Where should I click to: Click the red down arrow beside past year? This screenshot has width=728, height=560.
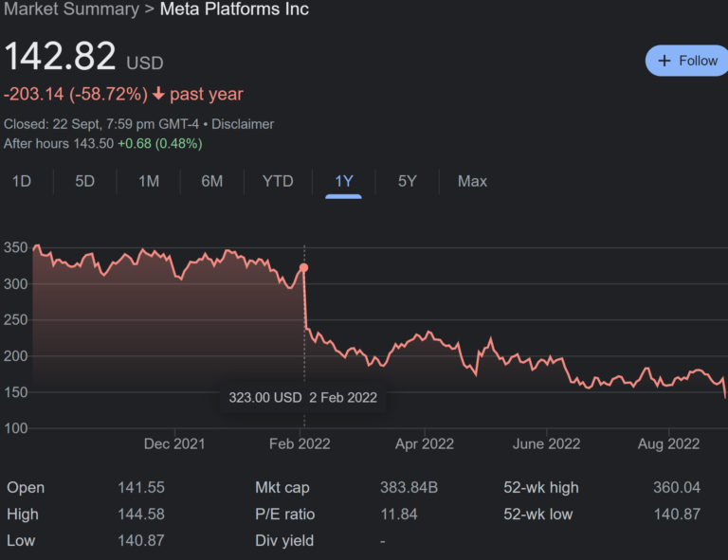click(x=158, y=95)
